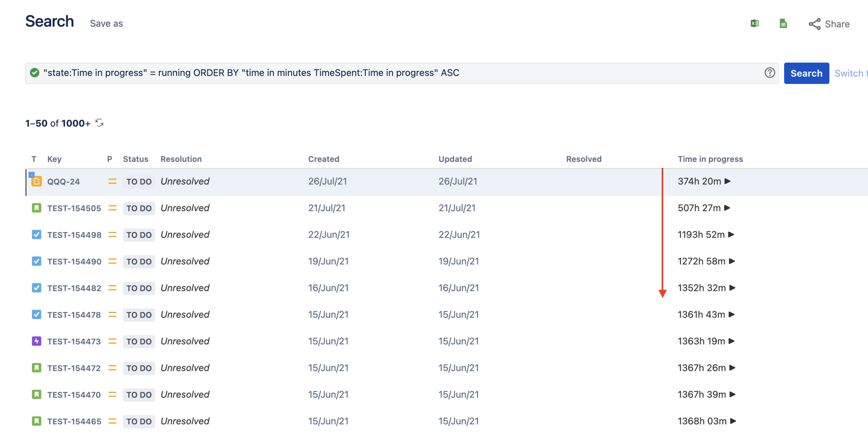
Task: Expand the 1363h 19m timer arrow
Action: (731, 341)
